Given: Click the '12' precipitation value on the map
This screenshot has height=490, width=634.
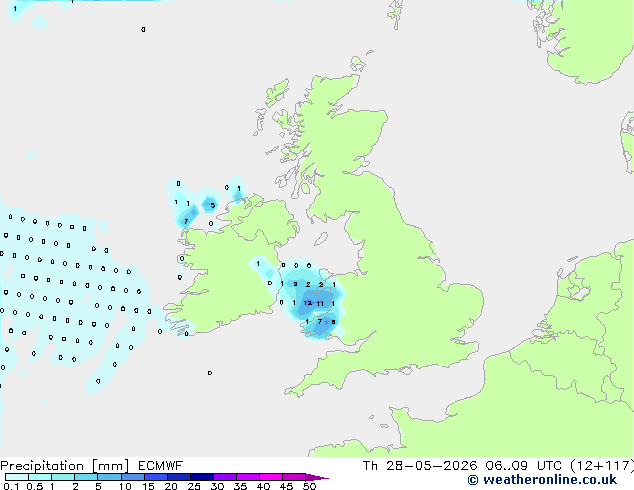Looking at the screenshot, I should click(308, 303).
